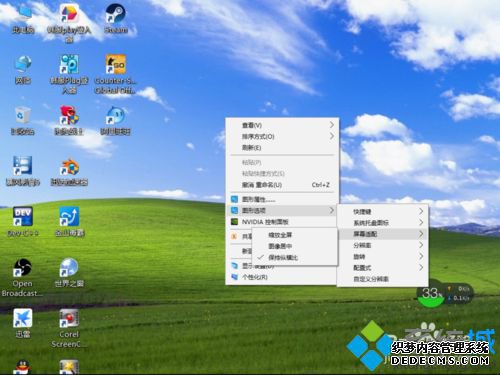Click the display settings icon in menu
The image size is (500, 375).
pos(235,266)
